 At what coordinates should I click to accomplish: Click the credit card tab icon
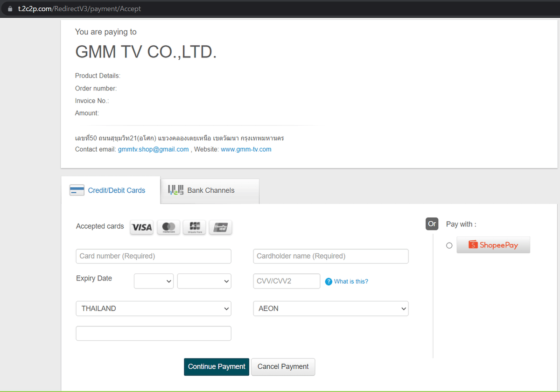77,190
